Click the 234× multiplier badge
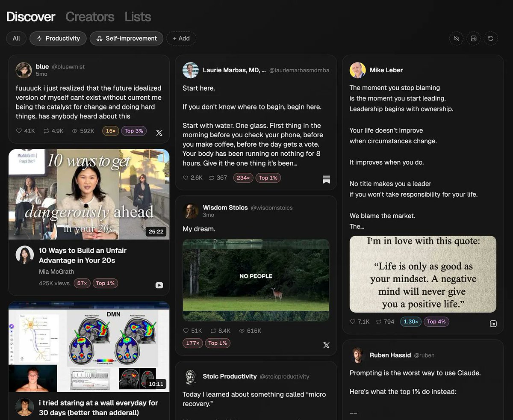This screenshot has height=420, width=513. click(x=243, y=178)
